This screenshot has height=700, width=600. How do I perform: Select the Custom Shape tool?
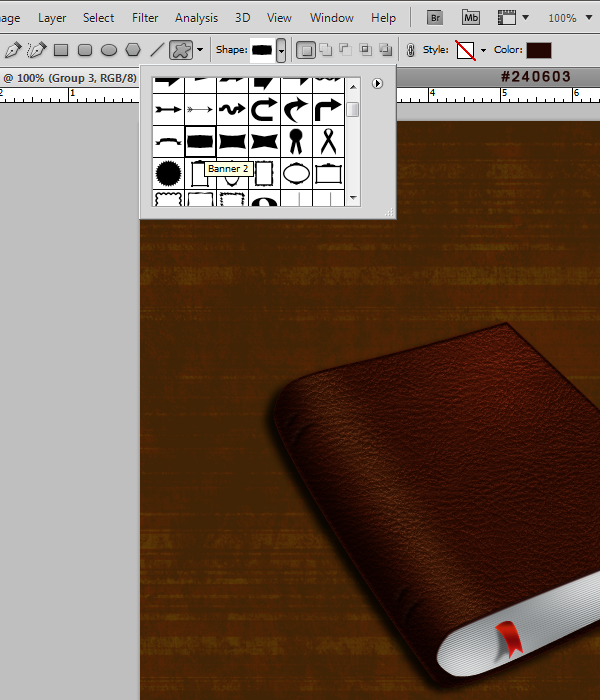point(181,50)
